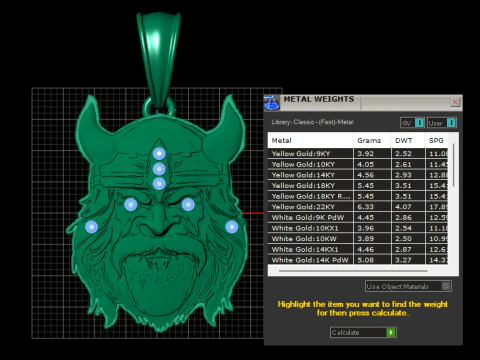Click the 3.96 grams cell
The height and width of the screenshot is (360, 480).
(x=372, y=228)
